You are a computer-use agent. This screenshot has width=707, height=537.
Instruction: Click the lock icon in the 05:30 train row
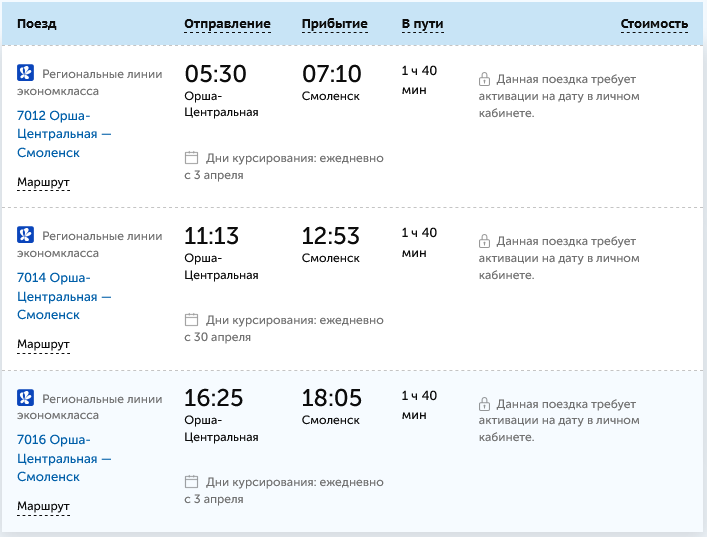coord(484,79)
